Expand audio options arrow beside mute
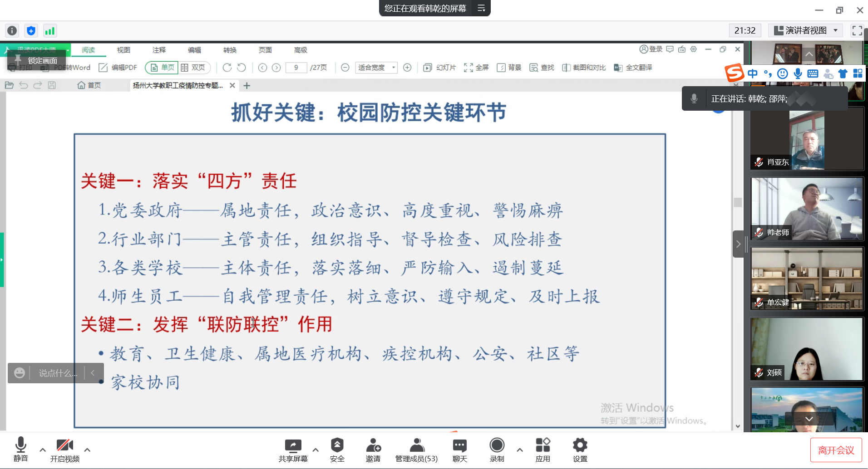 [43, 450]
